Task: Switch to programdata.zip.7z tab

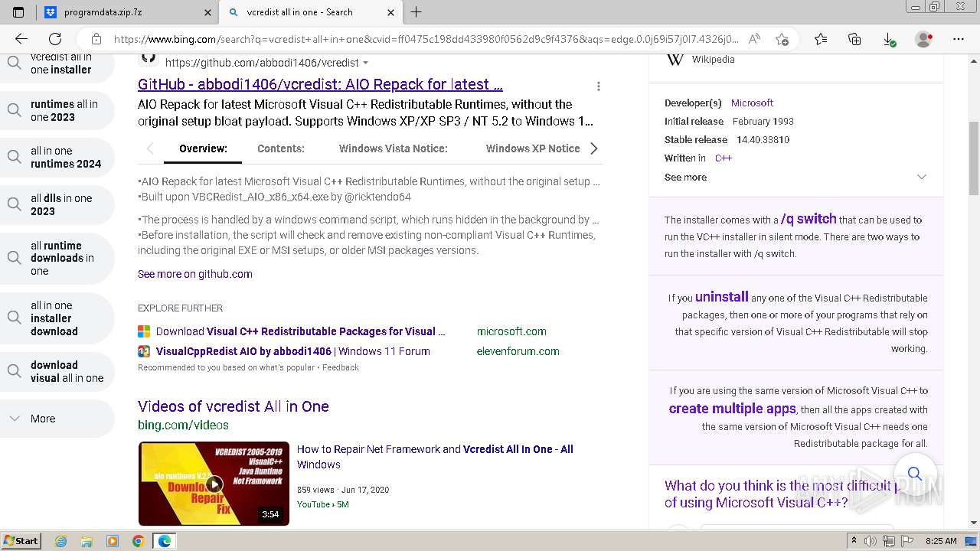Action: [x=129, y=12]
